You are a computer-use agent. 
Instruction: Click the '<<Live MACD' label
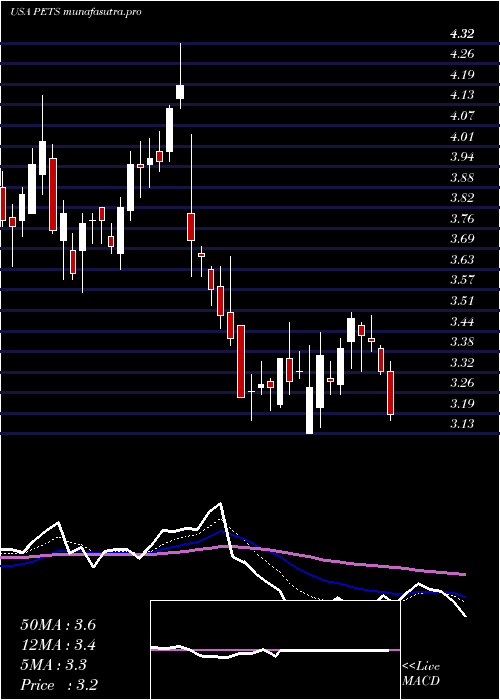coord(421,674)
